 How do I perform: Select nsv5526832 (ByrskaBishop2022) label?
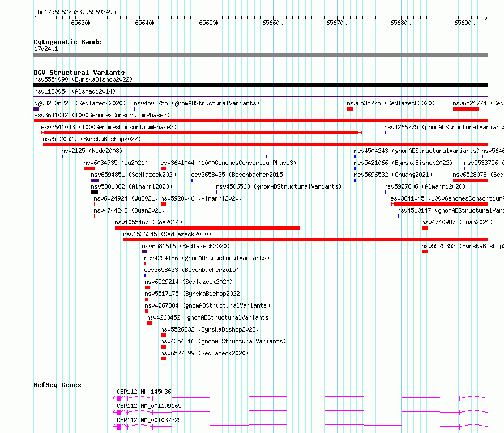click(x=210, y=329)
